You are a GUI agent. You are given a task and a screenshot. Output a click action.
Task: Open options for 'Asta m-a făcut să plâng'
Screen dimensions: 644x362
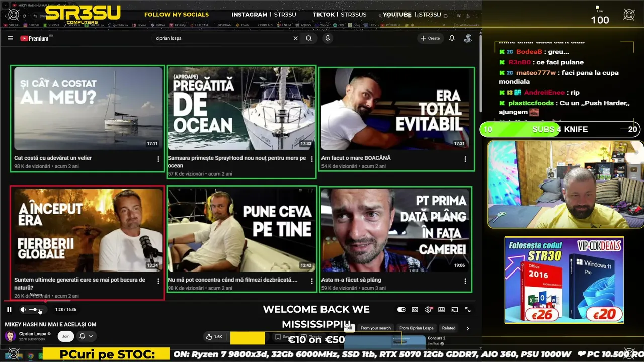pos(465,281)
